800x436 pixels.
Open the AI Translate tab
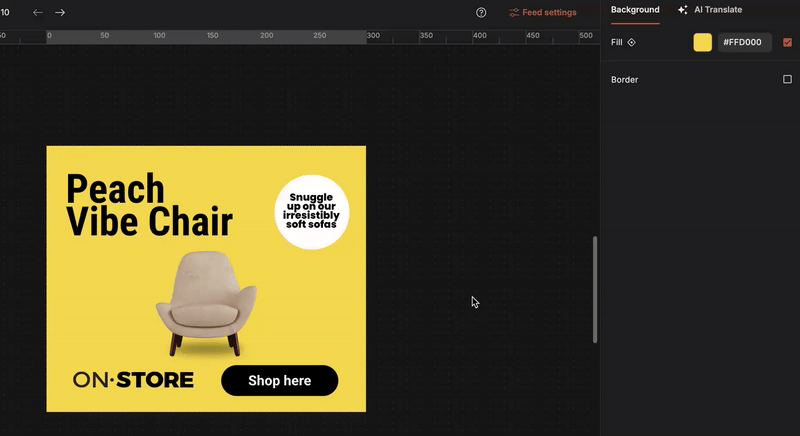[717, 10]
